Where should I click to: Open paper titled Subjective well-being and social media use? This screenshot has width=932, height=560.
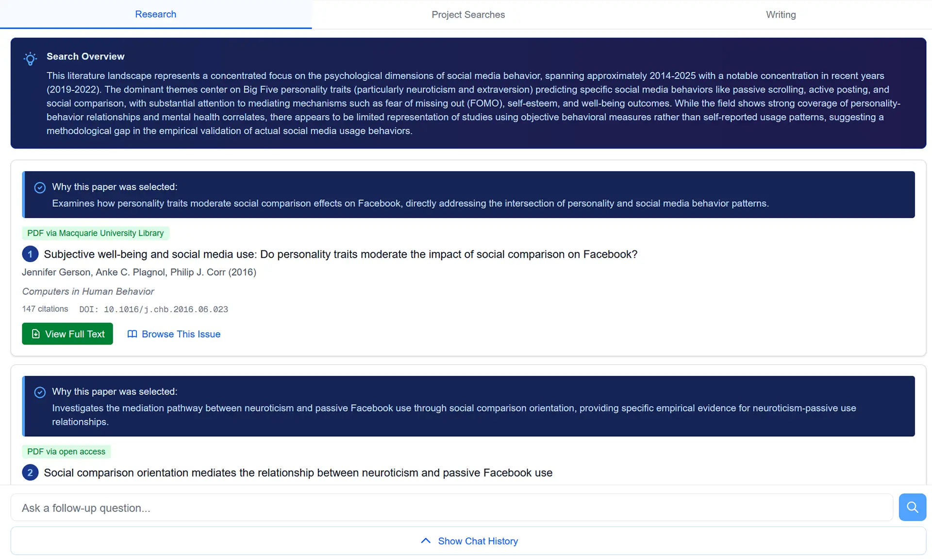coord(341,254)
